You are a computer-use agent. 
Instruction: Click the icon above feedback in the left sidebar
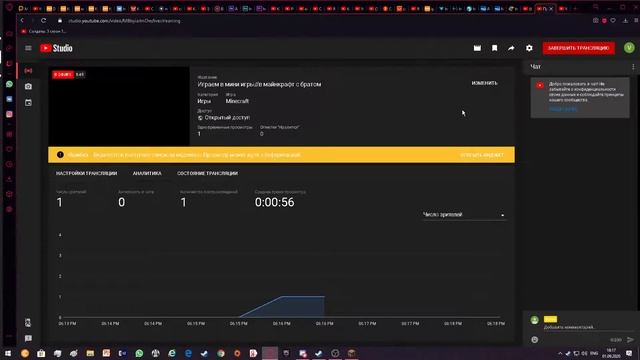28,322
